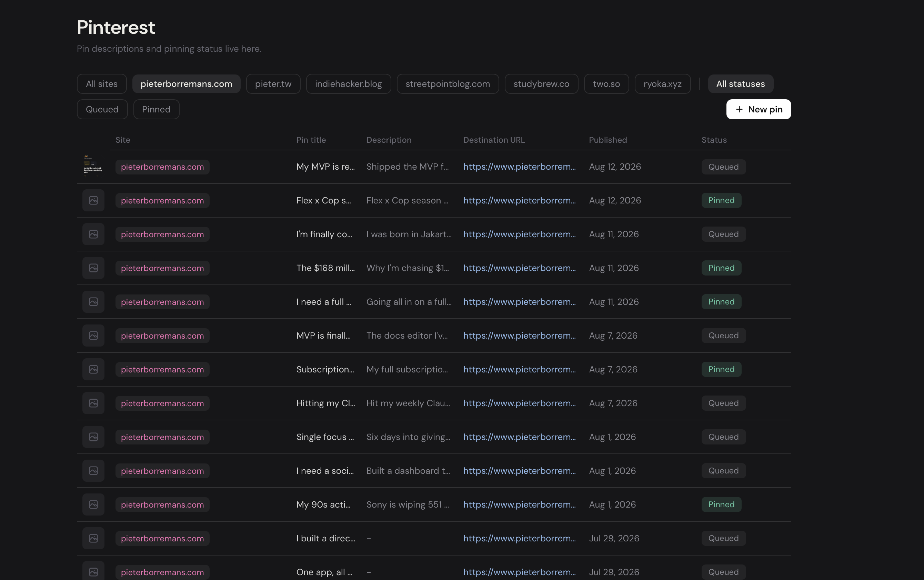This screenshot has height=580, width=924.
Task: Open destination URL of My MVP is re... pin
Action: (519, 167)
